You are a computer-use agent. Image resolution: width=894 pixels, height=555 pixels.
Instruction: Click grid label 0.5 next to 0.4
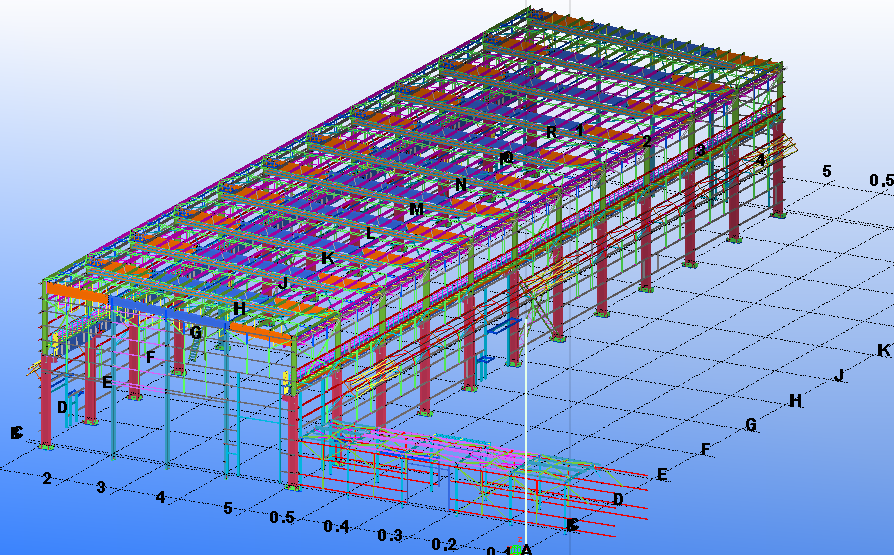click(x=282, y=517)
